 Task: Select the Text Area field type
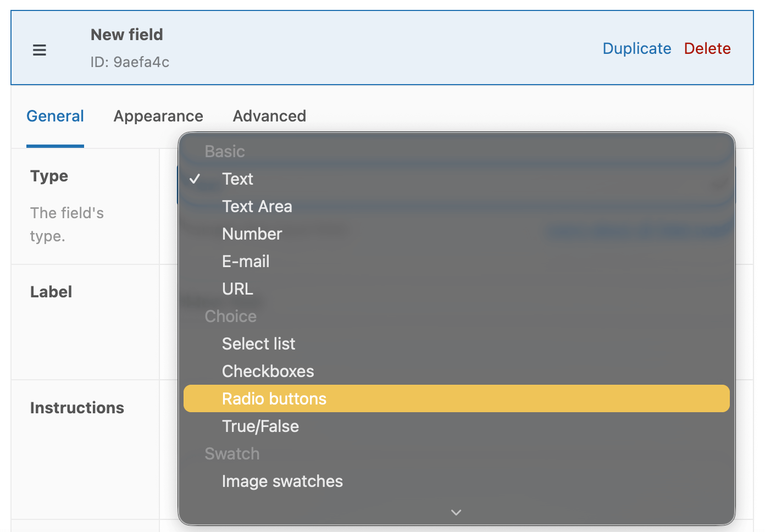pos(257,206)
